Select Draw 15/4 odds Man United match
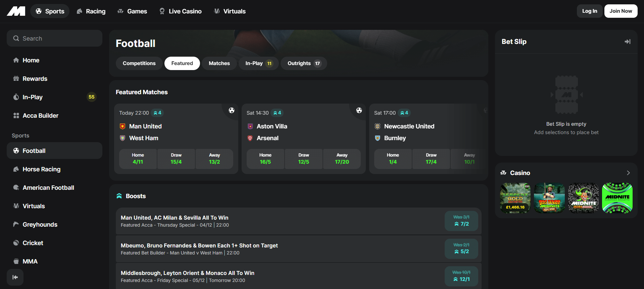644x289 pixels. pos(176,159)
